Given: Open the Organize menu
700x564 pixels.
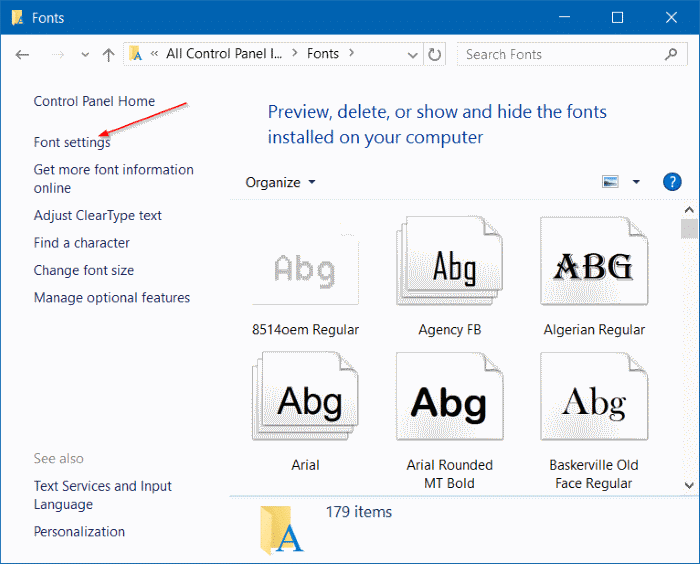Looking at the screenshot, I should point(280,182).
